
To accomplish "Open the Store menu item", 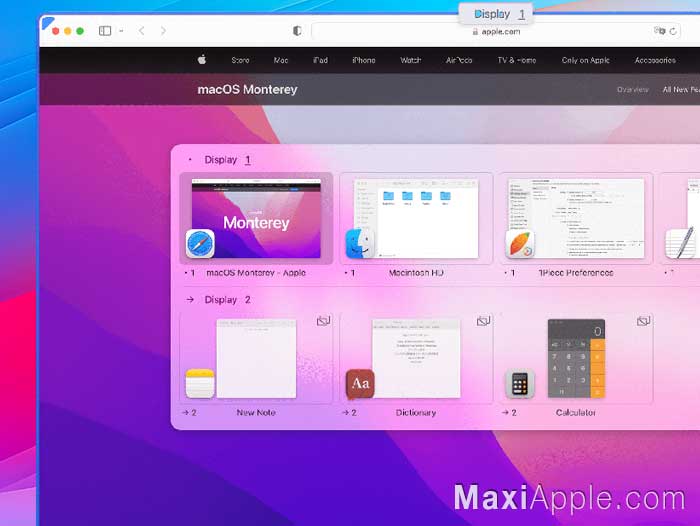I will [x=240, y=60].
